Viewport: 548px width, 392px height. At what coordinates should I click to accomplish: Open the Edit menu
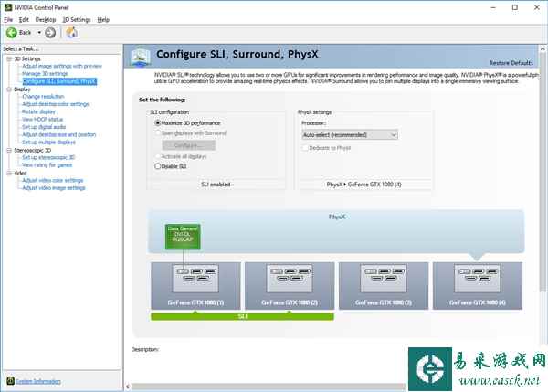tap(24, 19)
